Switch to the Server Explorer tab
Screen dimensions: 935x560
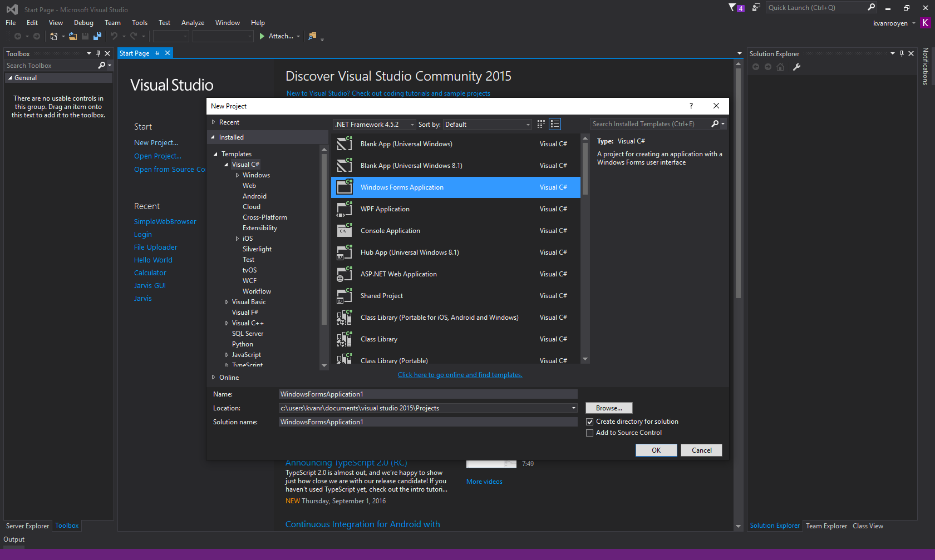(x=27, y=526)
